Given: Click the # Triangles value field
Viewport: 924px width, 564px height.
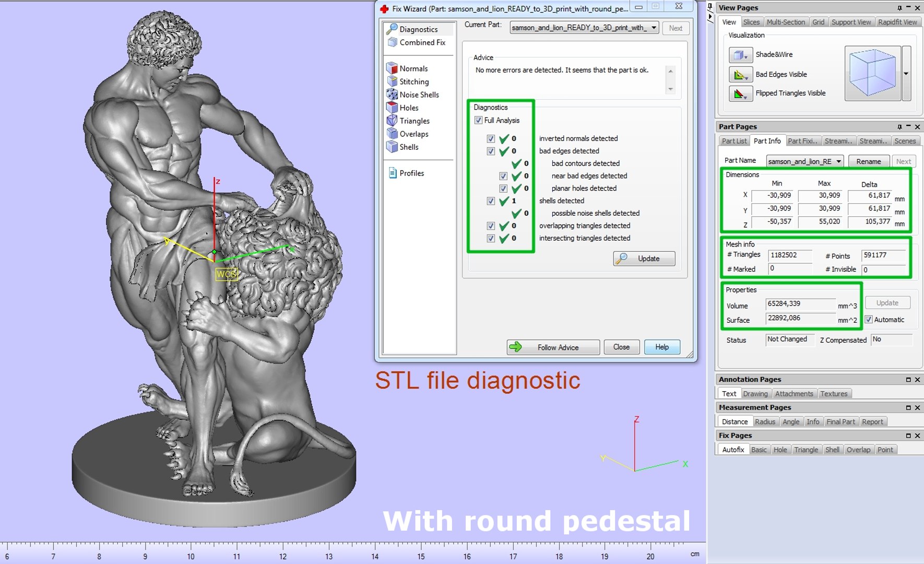Looking at the screenshot, I should [x=790, y=255].
